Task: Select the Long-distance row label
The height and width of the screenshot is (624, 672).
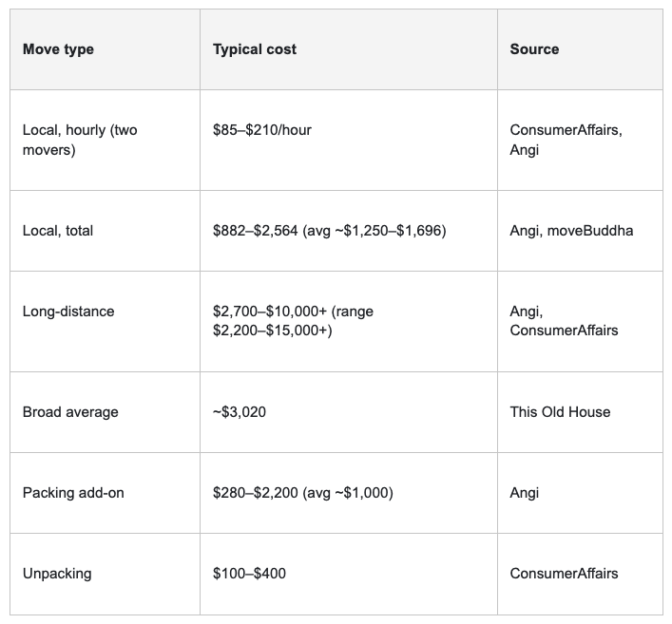Action: tap(68, 311)
